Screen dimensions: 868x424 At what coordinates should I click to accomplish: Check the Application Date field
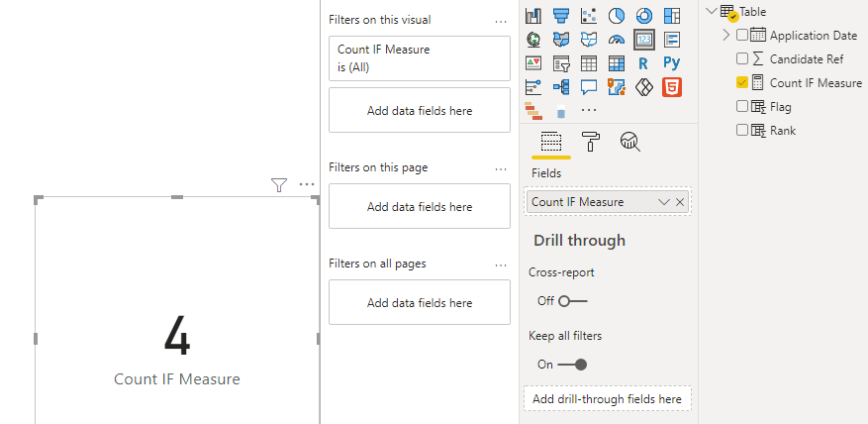pos(741,36)
